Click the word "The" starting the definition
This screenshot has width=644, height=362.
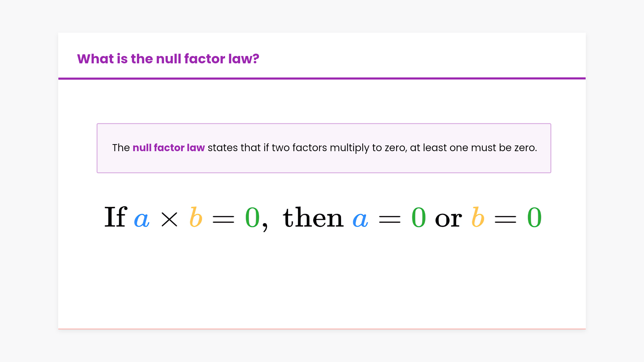121,148
